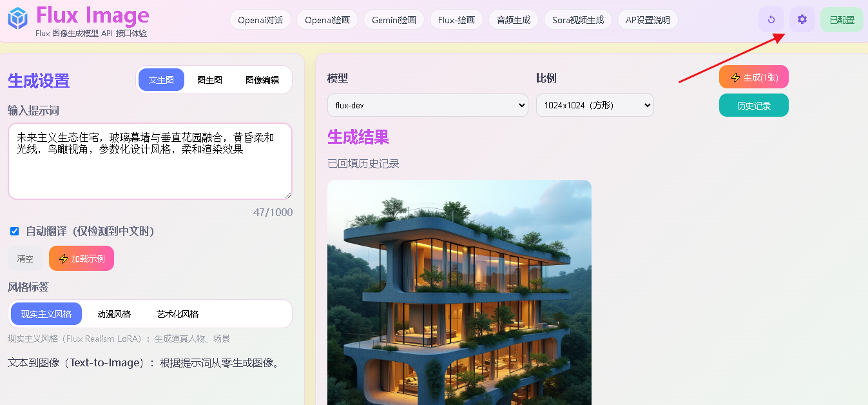Click the generated building image
The height and width of the screenshot is (405, 868).
[x=459, y=292]
